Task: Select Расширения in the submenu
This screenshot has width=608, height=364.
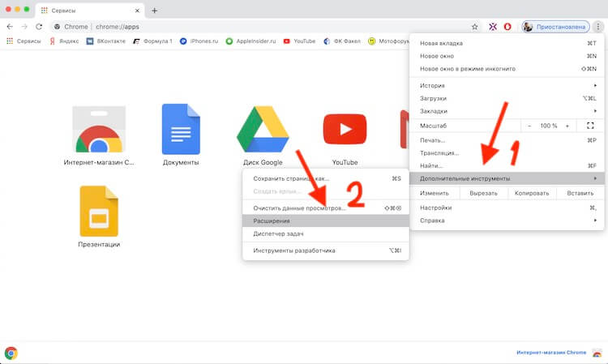Action: pos(326,221)
